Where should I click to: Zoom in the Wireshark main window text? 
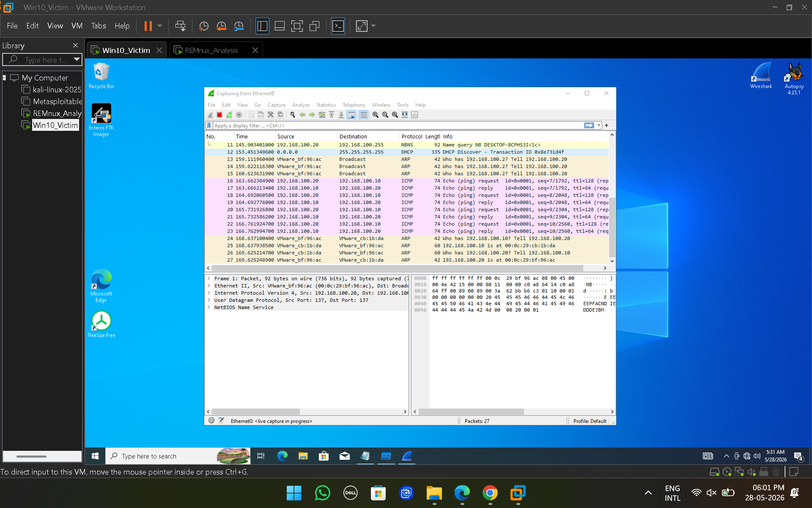click(376, 115)
